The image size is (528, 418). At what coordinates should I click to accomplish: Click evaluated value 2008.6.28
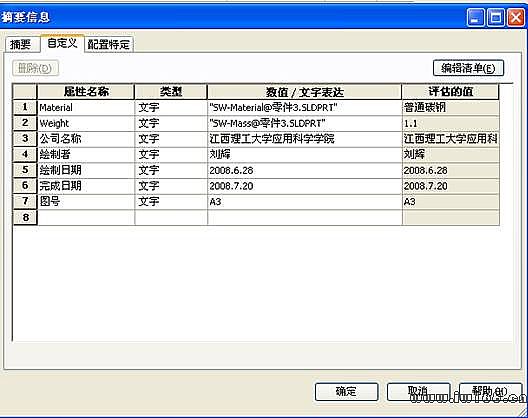coord(451,170)
